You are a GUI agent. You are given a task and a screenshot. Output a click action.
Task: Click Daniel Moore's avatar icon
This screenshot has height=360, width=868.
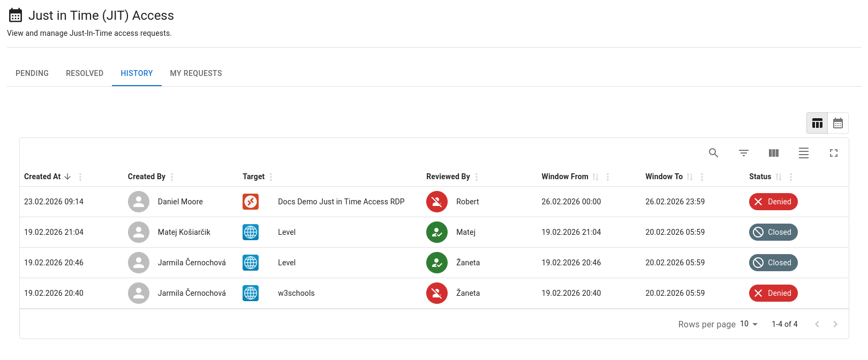[139, 202]
